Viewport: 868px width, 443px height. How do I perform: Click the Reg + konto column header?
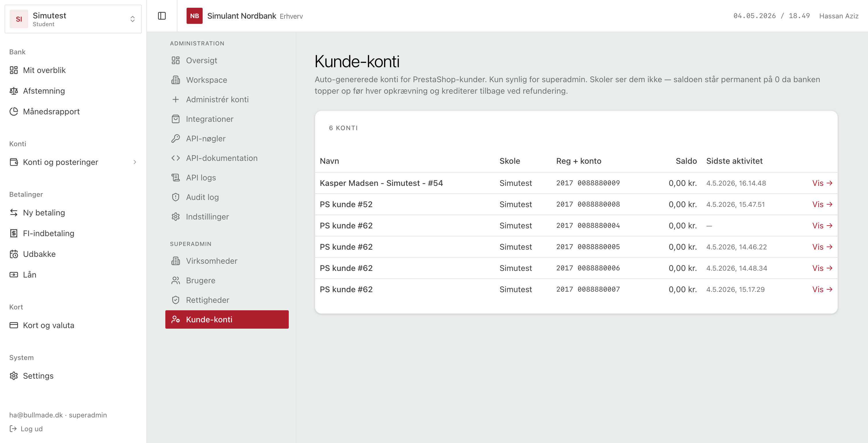[x=579, y=161]
